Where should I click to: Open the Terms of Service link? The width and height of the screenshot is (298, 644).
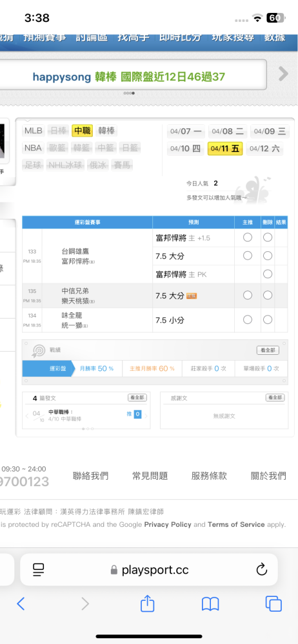pyautogui.click(x=236, y=524)
